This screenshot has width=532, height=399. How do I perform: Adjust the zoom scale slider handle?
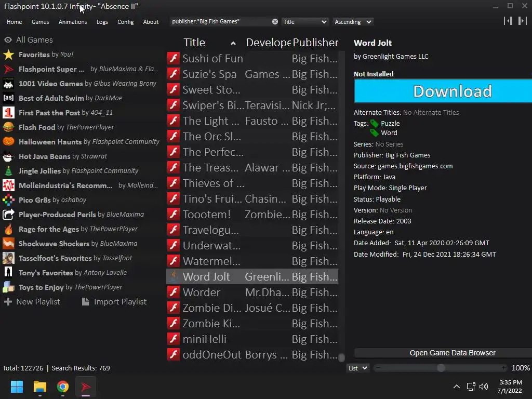441,368
